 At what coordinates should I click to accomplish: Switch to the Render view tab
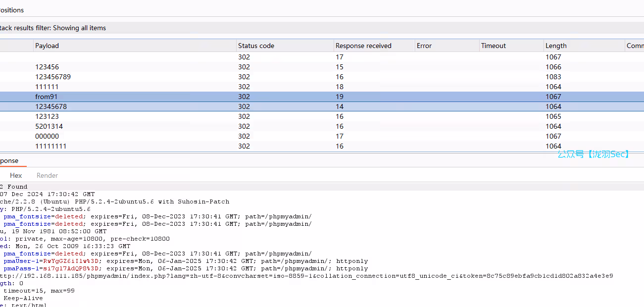coord(47,175)
